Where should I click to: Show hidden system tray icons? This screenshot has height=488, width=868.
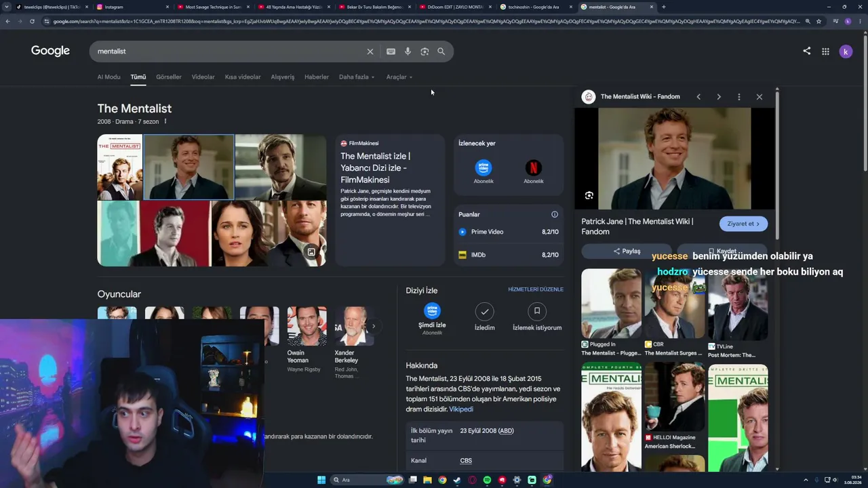[x=806, y=480]
